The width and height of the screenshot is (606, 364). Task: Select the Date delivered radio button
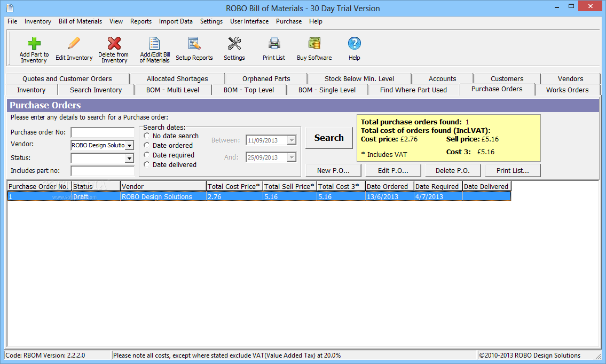(146, 164)
